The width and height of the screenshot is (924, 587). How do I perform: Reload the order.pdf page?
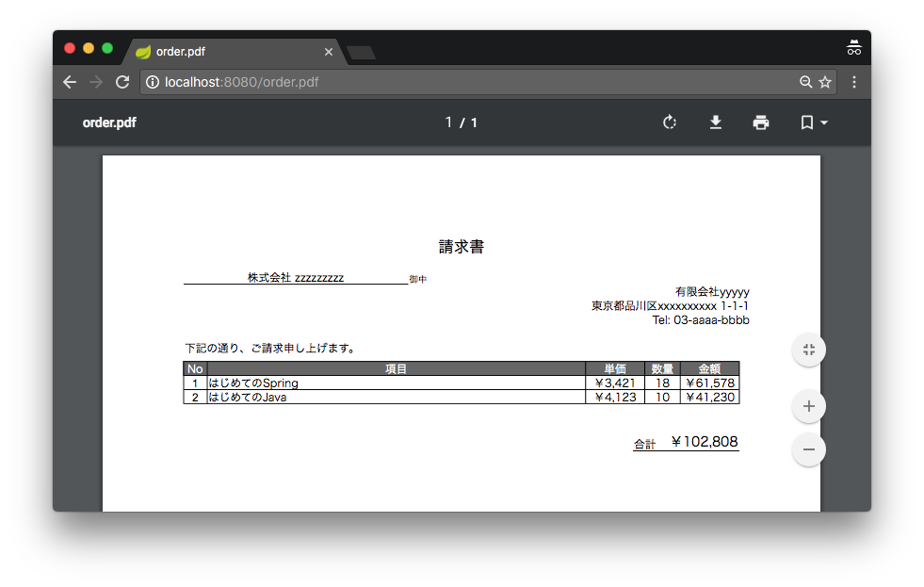click(x=122, y=82)
